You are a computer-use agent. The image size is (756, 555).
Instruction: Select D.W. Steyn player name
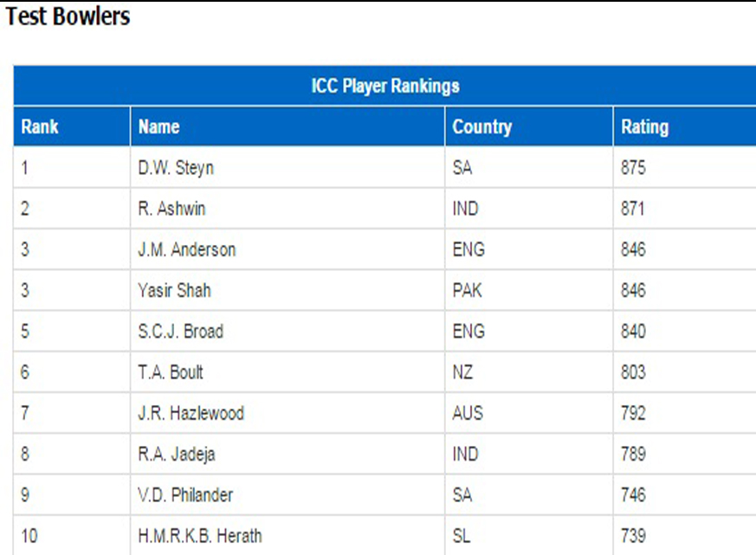176,168
